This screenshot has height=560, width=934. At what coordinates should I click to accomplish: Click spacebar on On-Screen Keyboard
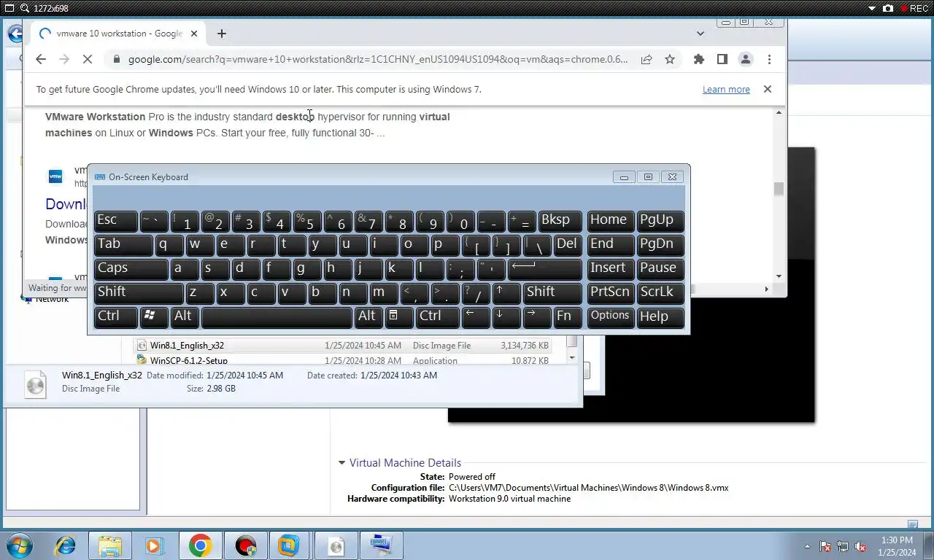pos(277,317)
